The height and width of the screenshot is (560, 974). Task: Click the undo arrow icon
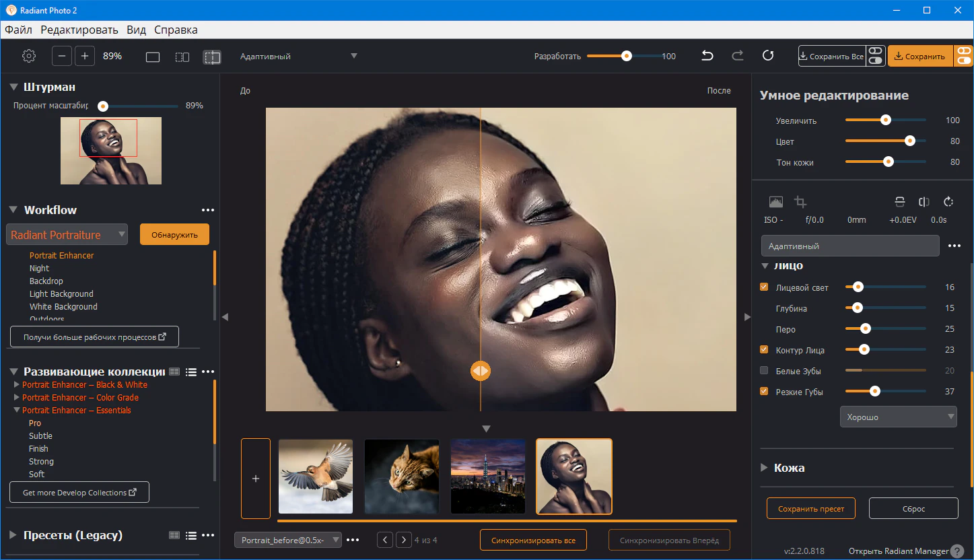pos(707,56)
